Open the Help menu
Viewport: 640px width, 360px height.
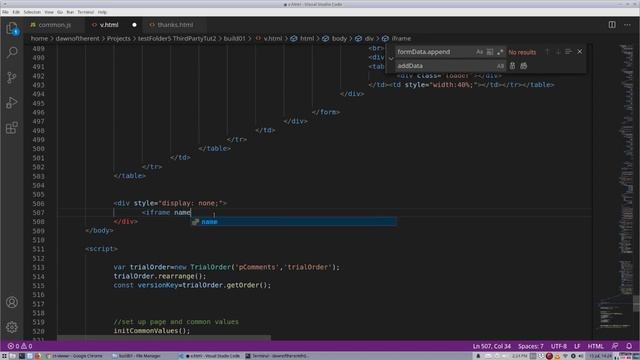tap(102, 12)
